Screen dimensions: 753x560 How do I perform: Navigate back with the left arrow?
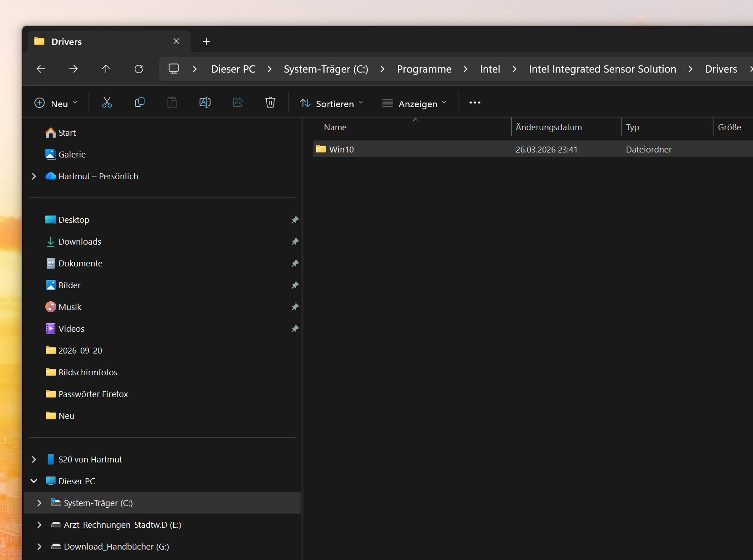click(41, 69)
